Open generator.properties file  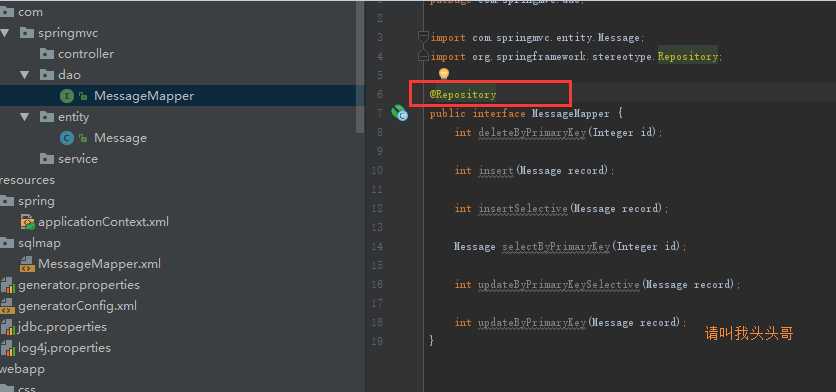click(x=79, y=285)
